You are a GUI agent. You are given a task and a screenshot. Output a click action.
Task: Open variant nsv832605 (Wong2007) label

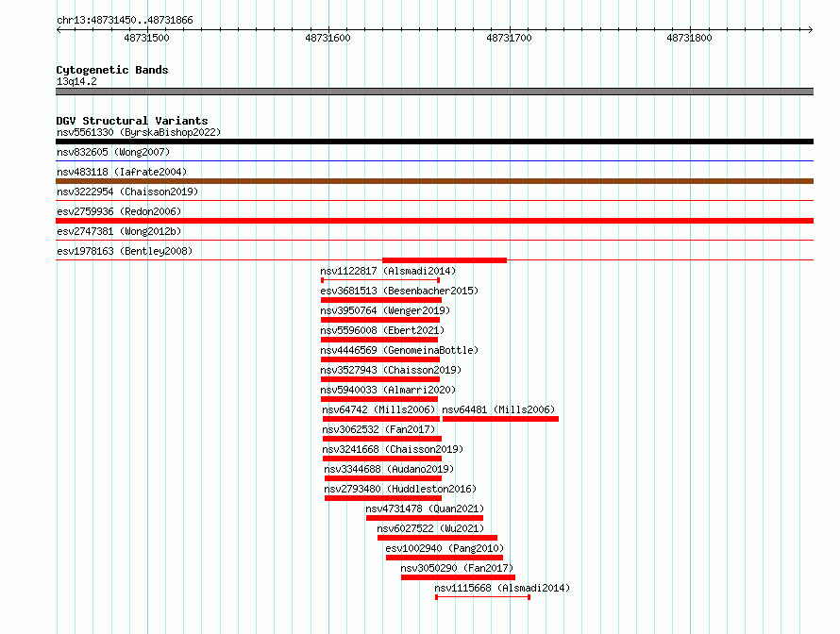point(113,152)
